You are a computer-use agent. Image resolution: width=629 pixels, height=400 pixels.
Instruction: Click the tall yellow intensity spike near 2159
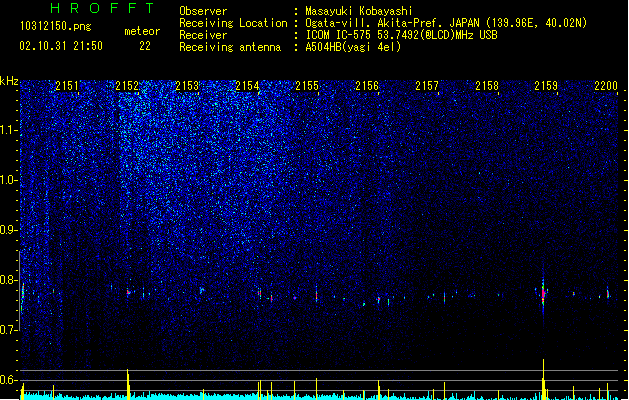[x=544, y=379]
